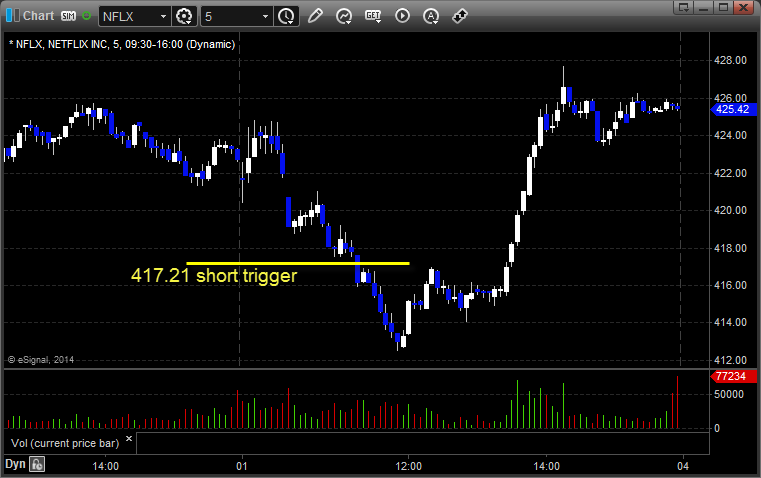Viewport: 761px width, 478px height.
Task: Select the yellow short trigger line
Action: (x=298, y=264)
